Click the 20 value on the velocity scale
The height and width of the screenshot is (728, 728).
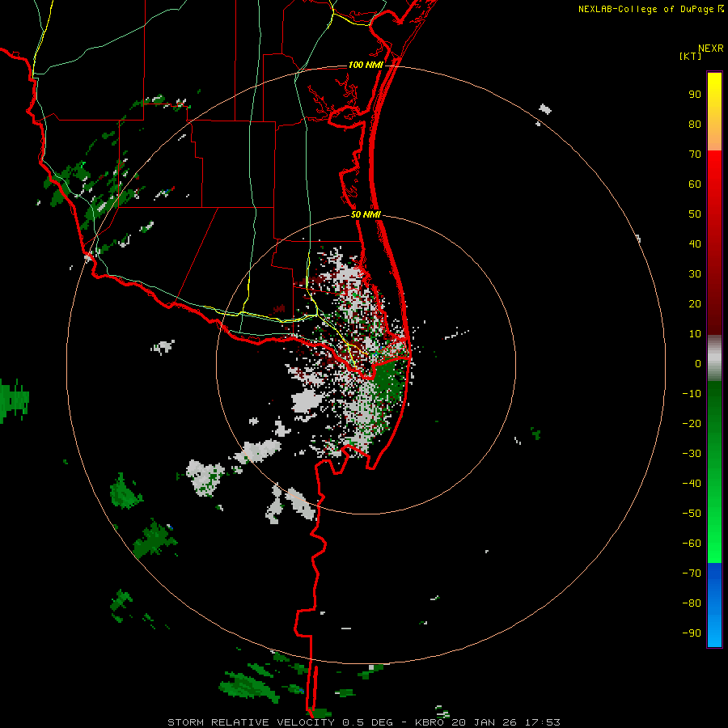click(695, 303)
